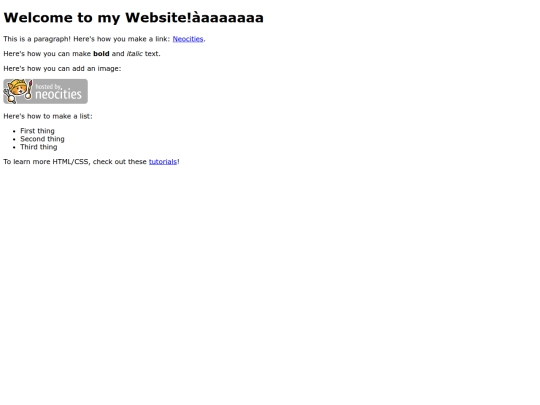Screen dimensions: 540x405
Task: Select the Third thing list item
Action: pyautogui.click(x=39, y=147)
